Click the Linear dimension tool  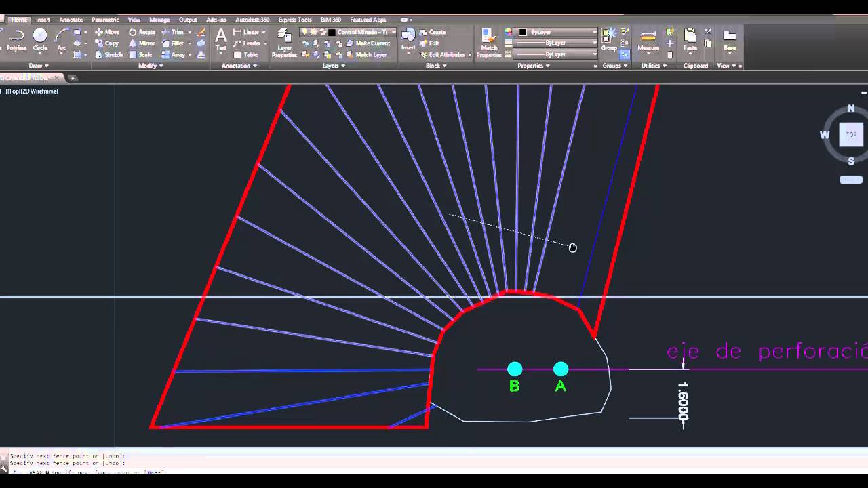(x=246, y=32)
